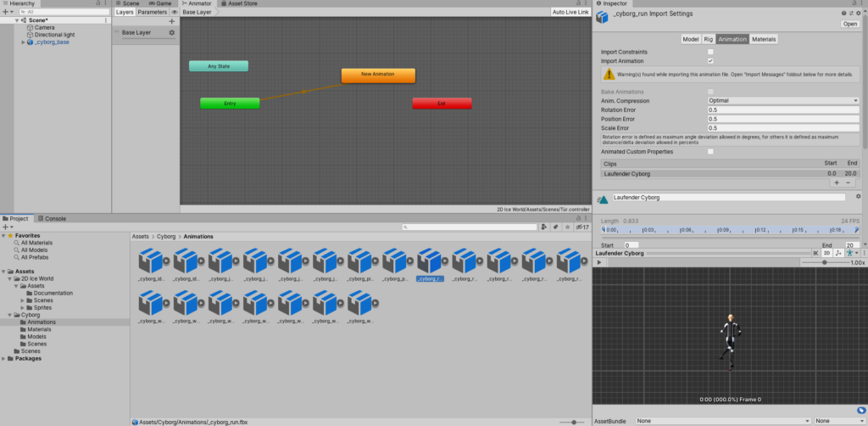Open the Anim. Compression dropdown
Viewport: 868px width, 426px height.
(783, 100)
